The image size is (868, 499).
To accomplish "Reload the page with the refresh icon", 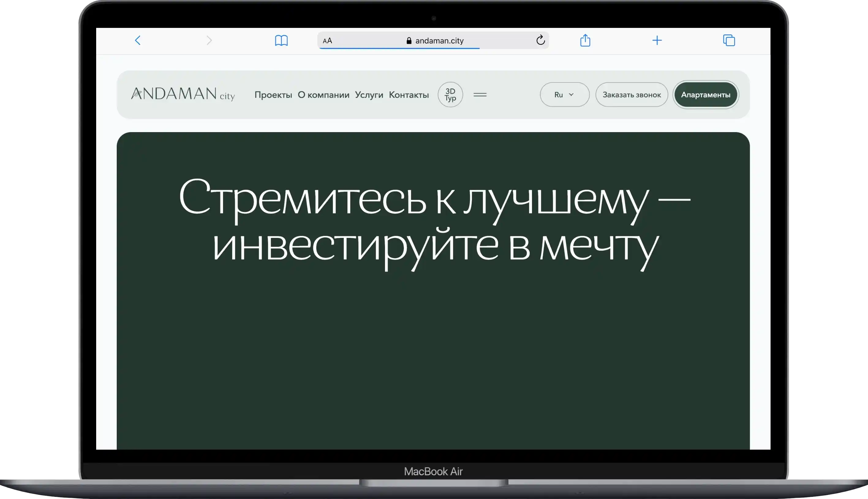I will [x=540, y=40].
